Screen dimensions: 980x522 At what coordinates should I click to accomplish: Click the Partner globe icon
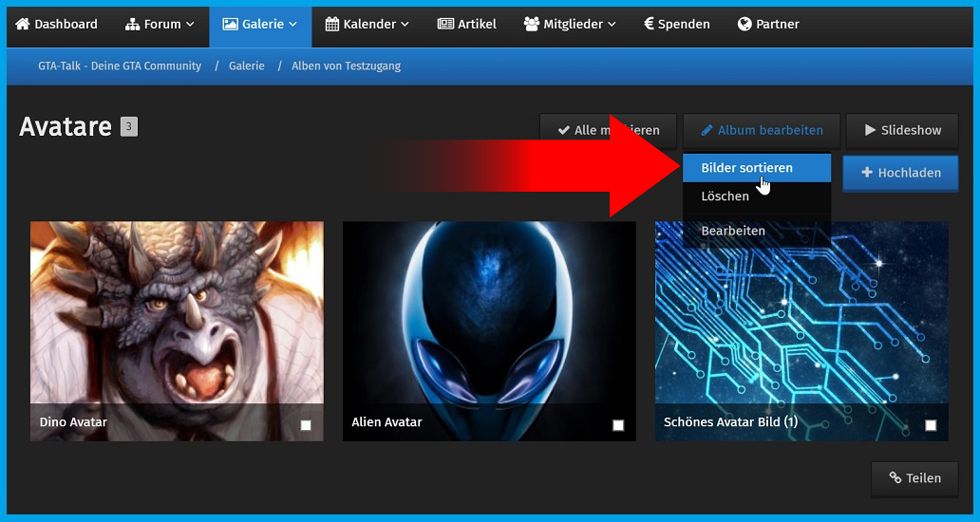click(x=744, y=24)
